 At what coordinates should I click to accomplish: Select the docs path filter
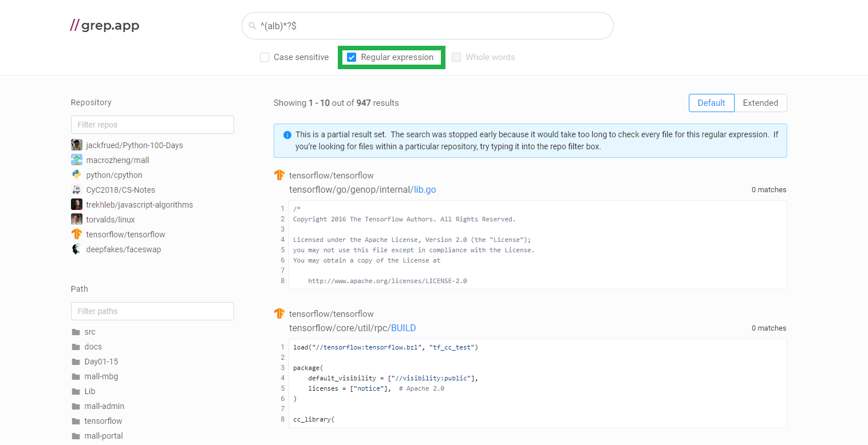[x=93, y=347]
